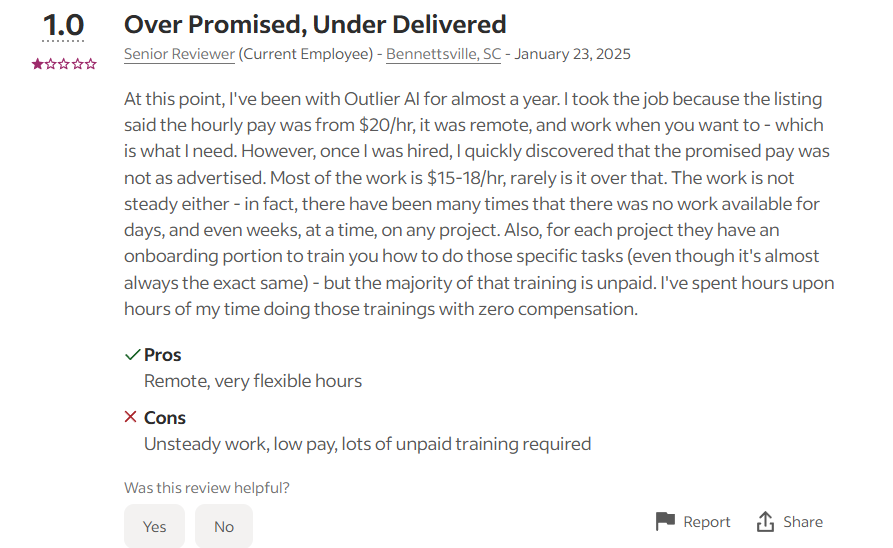
Task: Click the red Cons X icon
Action: coord(130,417)
